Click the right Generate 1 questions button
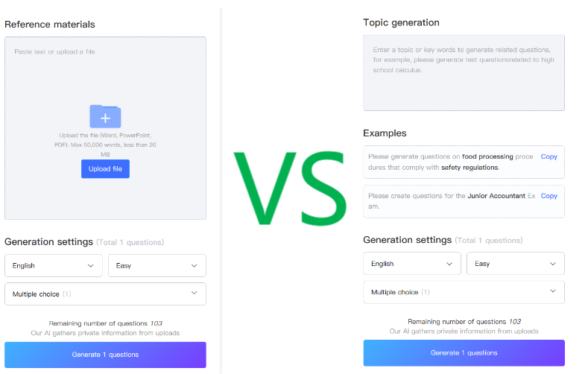 (464, 353)
